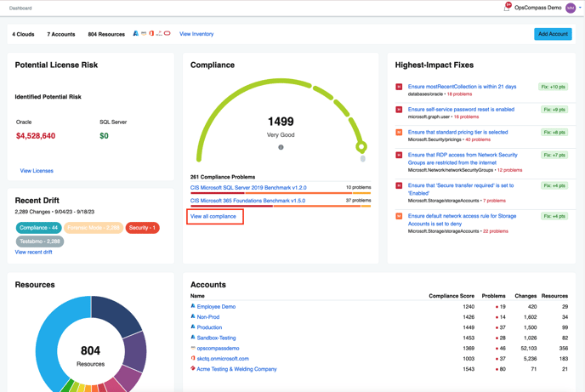585x392 pixels.
Task: Click the light blue segment of Resources donut
Action: (50, 336)
